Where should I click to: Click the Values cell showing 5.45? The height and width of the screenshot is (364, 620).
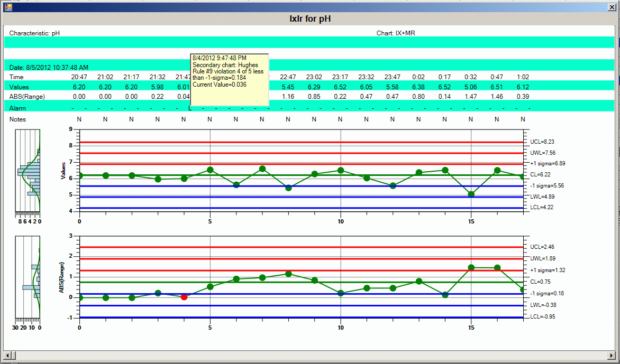pos(288,87)
